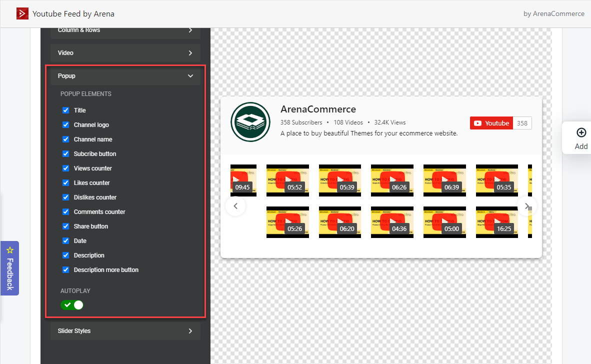Uncheck the Description more button checkbox
This screenshot has width=591, height=364.
(65, 270)
